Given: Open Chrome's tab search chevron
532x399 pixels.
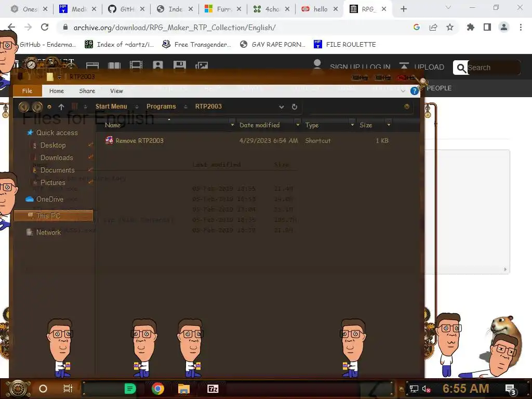Looking at the screenshot, I should click(448, 7).
